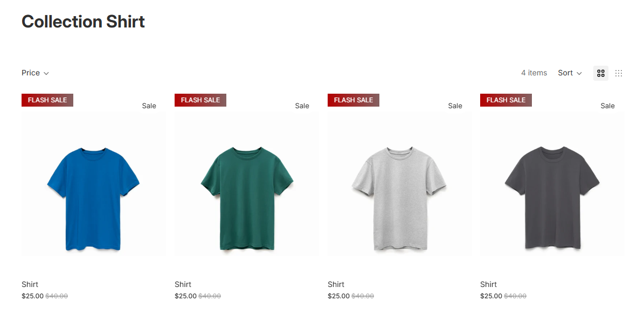Click the Collection Shirt page heading
This screenshot has height=315, width=644.
click(84, 22)
